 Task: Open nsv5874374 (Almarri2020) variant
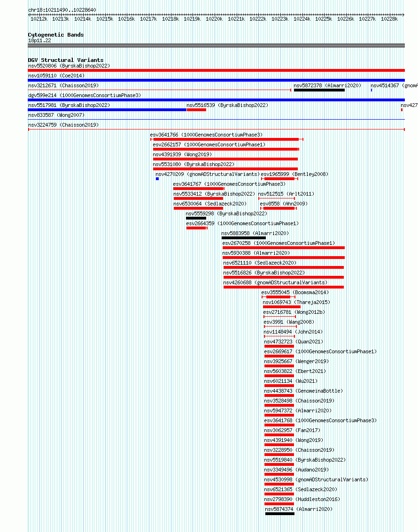click(299, 509)
